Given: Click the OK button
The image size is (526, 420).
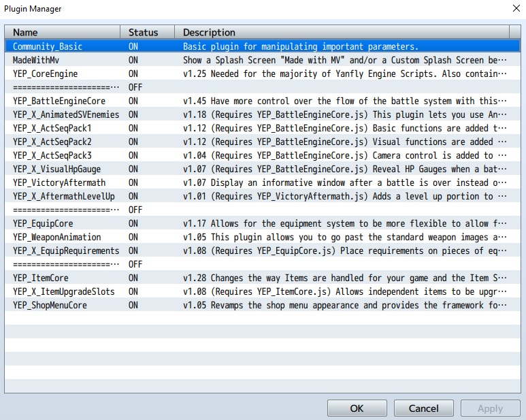Looking at the screenshot, I should point(357,408).
